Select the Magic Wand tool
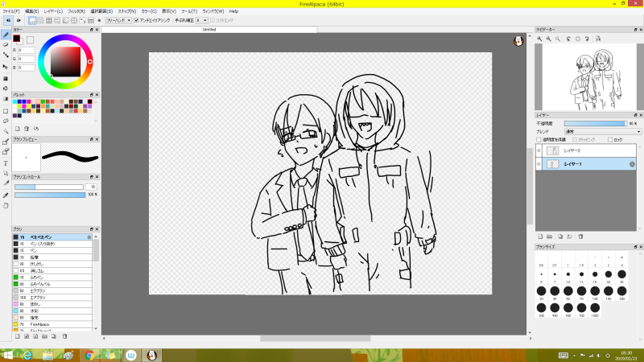This screenshot has height=362, width=644. click(x=6, y=131)
